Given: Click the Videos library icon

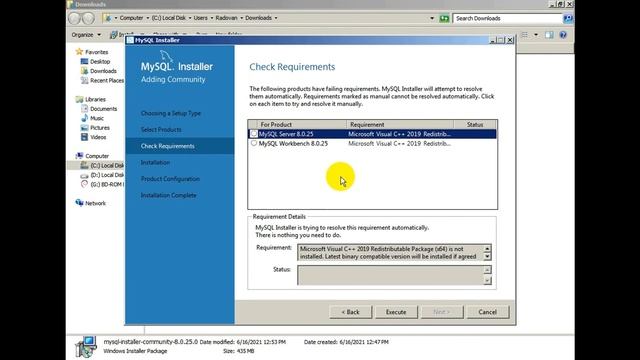Looking at the screenshot, I should pos(84,137).
